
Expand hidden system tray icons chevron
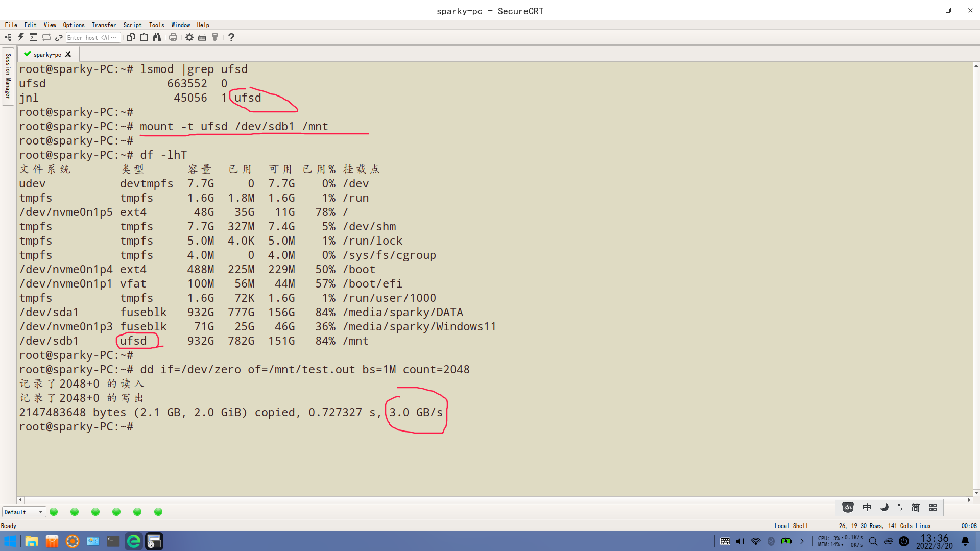coord(802,541)
